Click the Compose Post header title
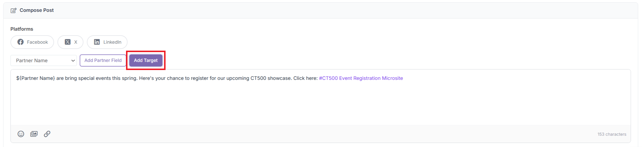The height and width of the screenshot is (147, 644). [x=37, y=10]
